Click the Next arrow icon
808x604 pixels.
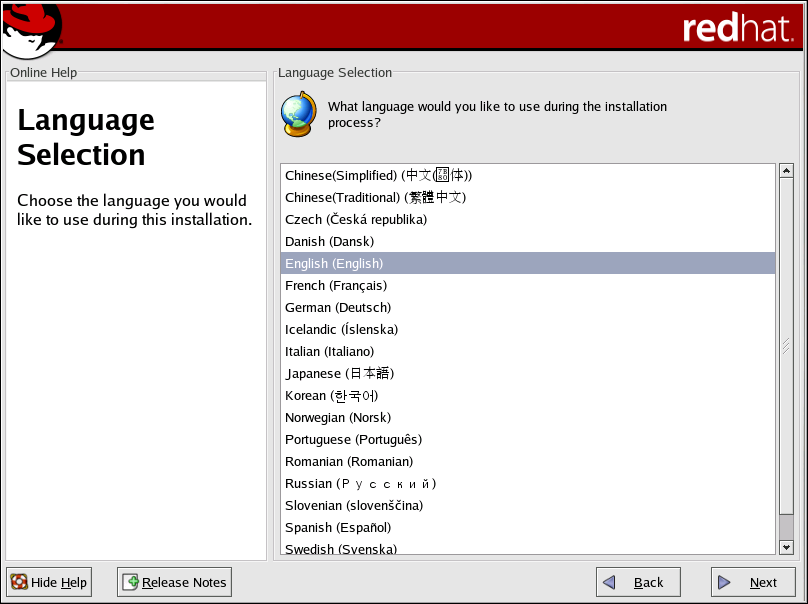coord(725,582)
